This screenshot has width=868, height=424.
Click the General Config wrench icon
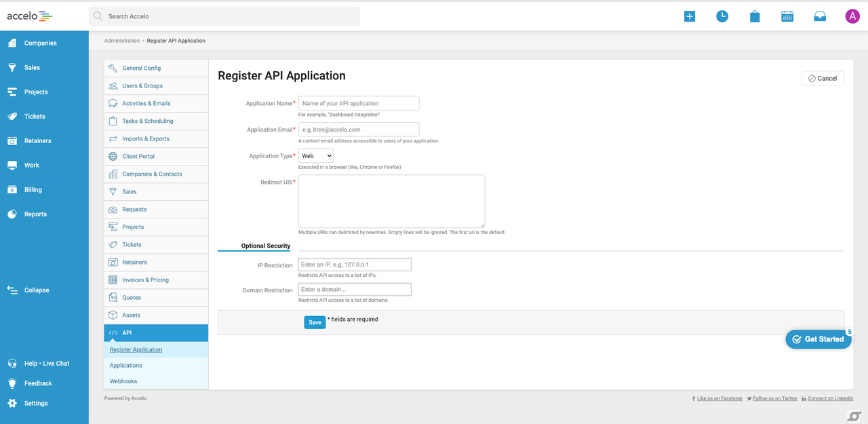tap(113, 68)
